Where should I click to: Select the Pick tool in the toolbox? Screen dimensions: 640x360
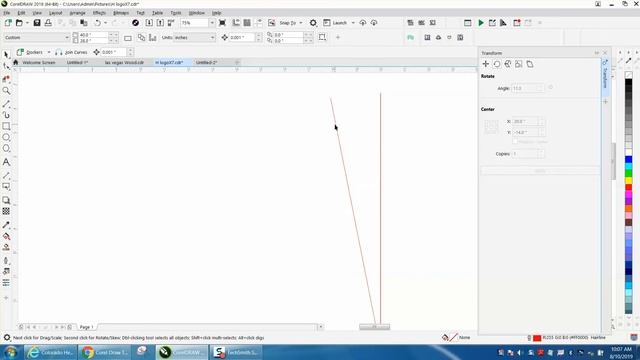6,55
